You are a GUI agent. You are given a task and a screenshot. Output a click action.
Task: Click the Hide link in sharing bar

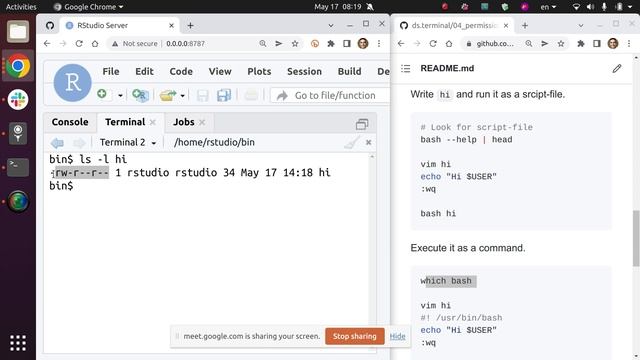(x=398, y=336)
